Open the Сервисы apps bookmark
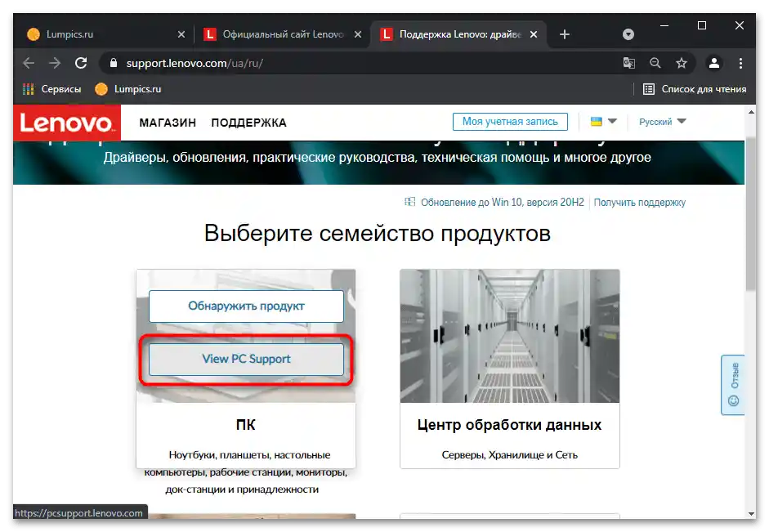769x532 pixels. pyautogui.click(x=51, y=89)
